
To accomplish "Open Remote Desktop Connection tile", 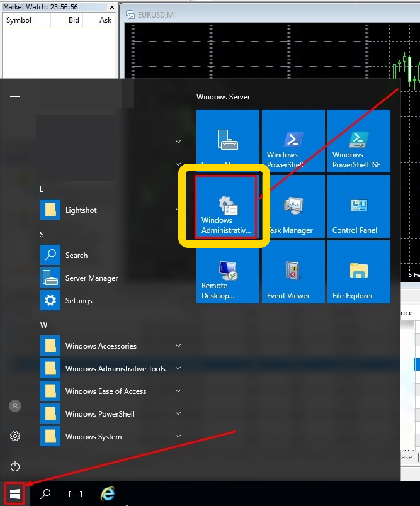I will pos(228,272).
